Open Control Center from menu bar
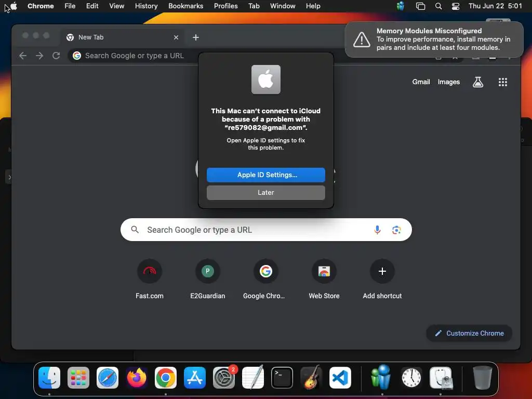The image size is (532, 399). tap(455, 6)
